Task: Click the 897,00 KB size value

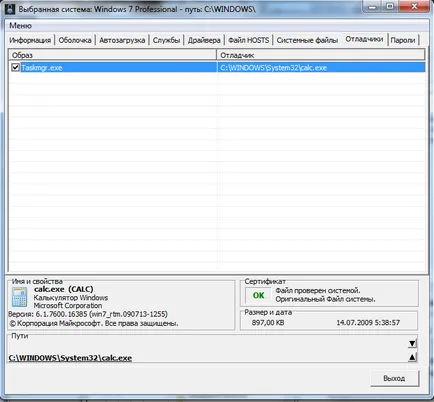Action: [x=268, y=322]
